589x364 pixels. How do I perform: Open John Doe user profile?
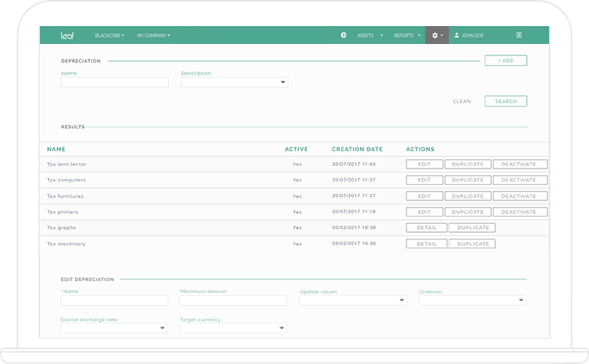(468, 35)
